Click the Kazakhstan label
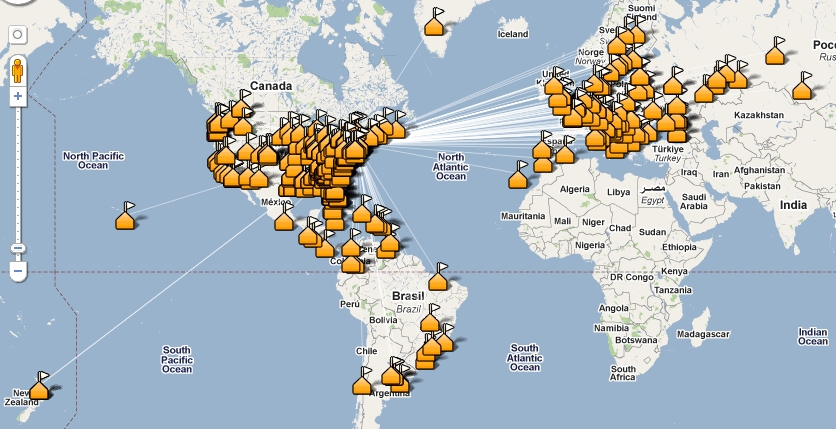 point(759,115)
